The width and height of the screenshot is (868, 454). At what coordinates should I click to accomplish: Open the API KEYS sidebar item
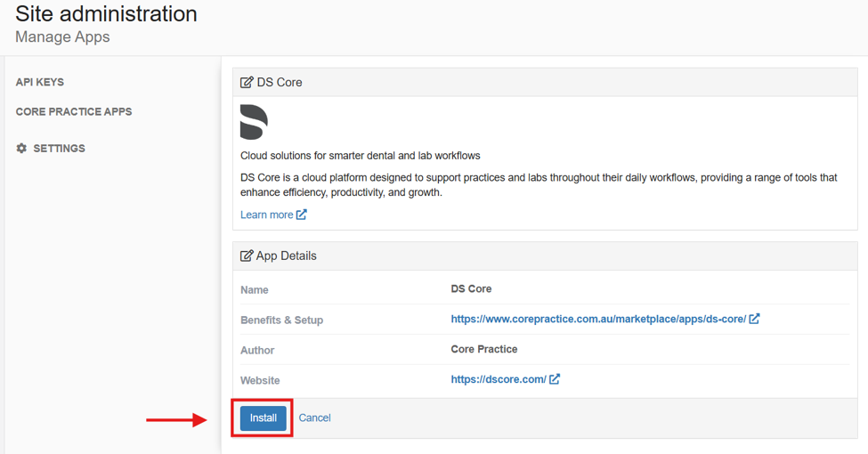point(40,82)
